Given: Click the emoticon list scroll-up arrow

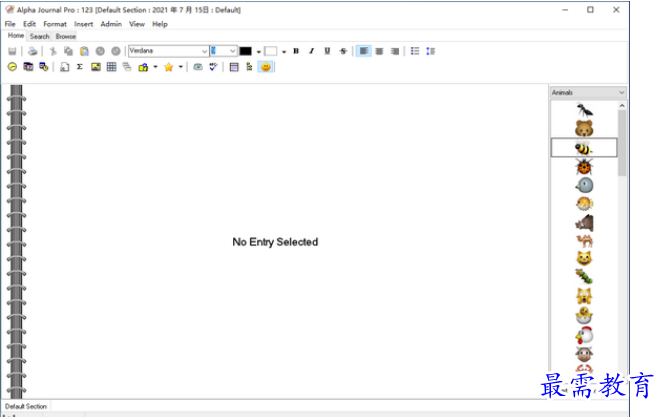Looking at the screenshot, I should coord(622,106).
